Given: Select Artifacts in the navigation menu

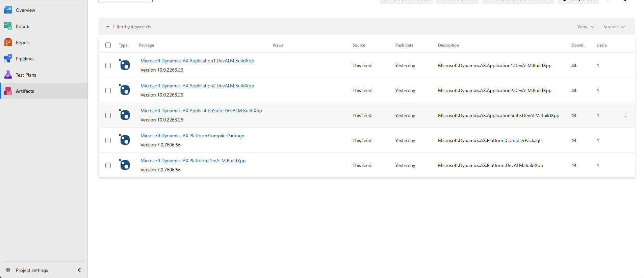Looking at the screenshot, I should (25, 91).
